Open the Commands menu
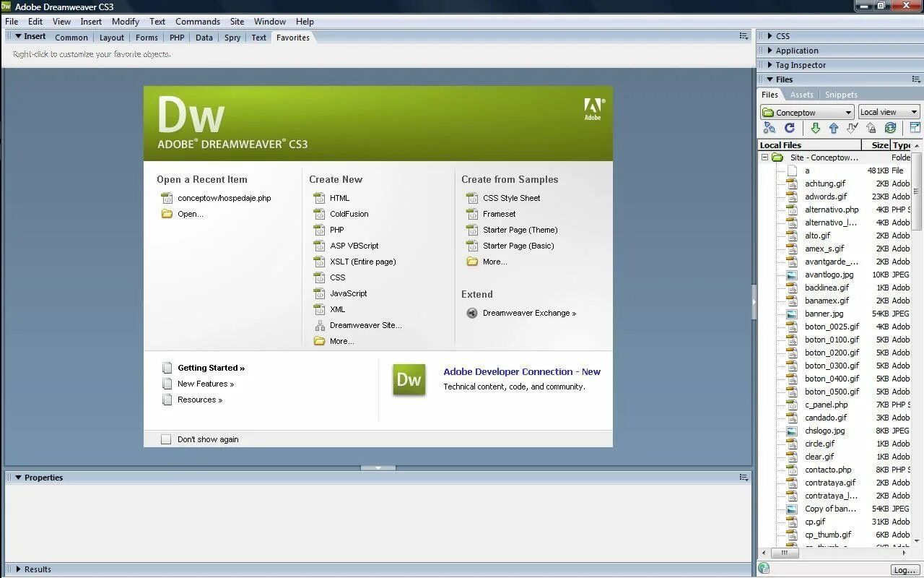This screenshot has width=924, height=578. click(198, 22)
